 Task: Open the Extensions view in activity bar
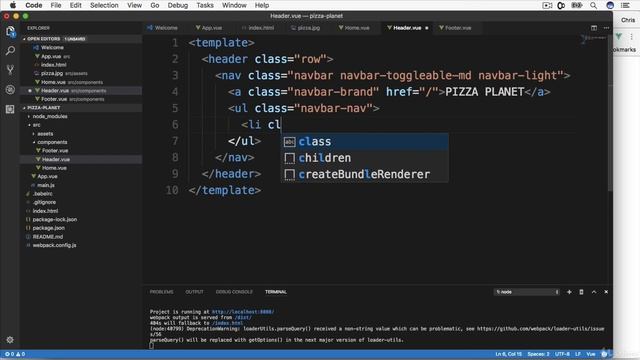pos(10,109)
